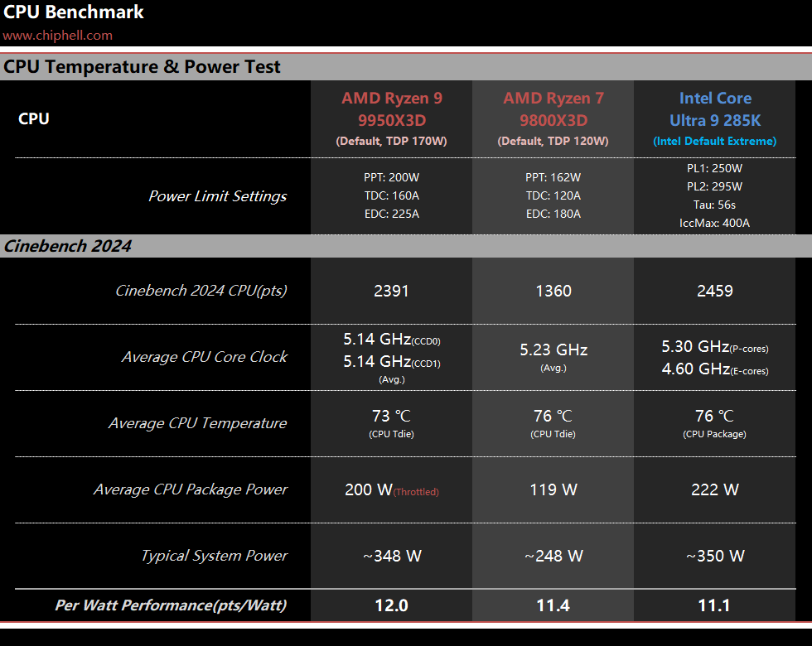Click the "222 W" package power value
812x646 pixels.
coord(714,489)
